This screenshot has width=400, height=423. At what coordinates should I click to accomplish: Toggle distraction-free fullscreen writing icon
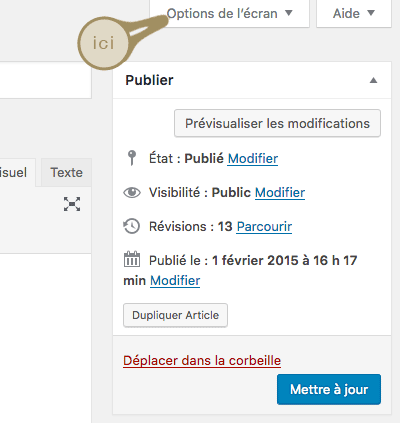click(72, 204)
